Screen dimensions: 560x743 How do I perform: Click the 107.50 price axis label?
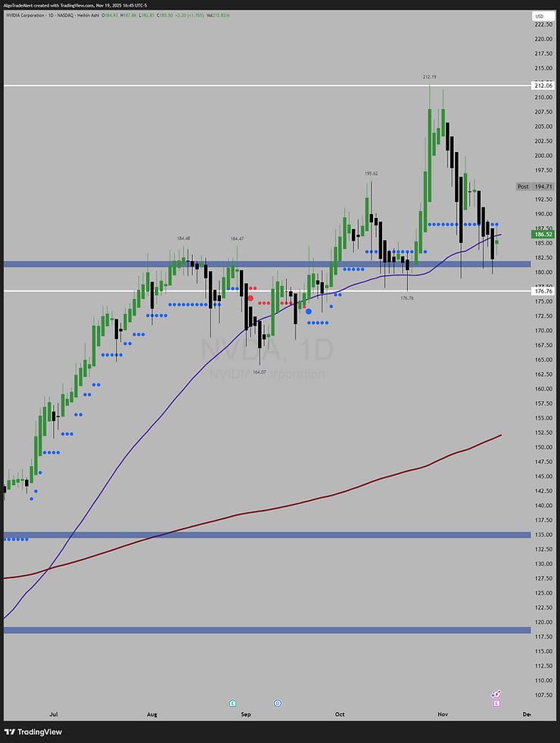[x=543, y=695]
